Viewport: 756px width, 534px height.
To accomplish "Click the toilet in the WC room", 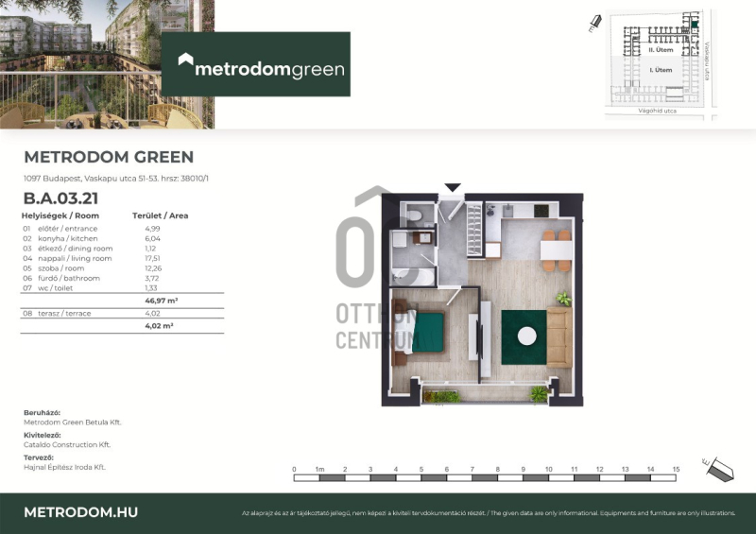I will click(x=415, y=215).
